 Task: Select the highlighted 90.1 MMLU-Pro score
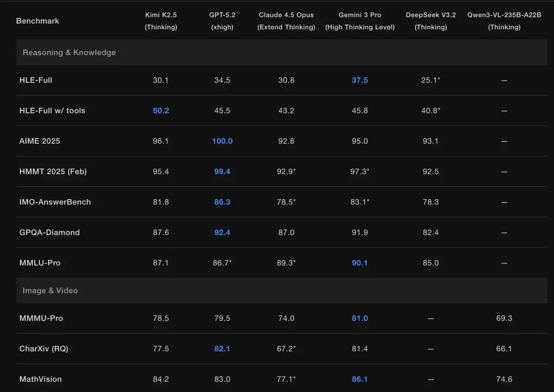pos(360,263)
